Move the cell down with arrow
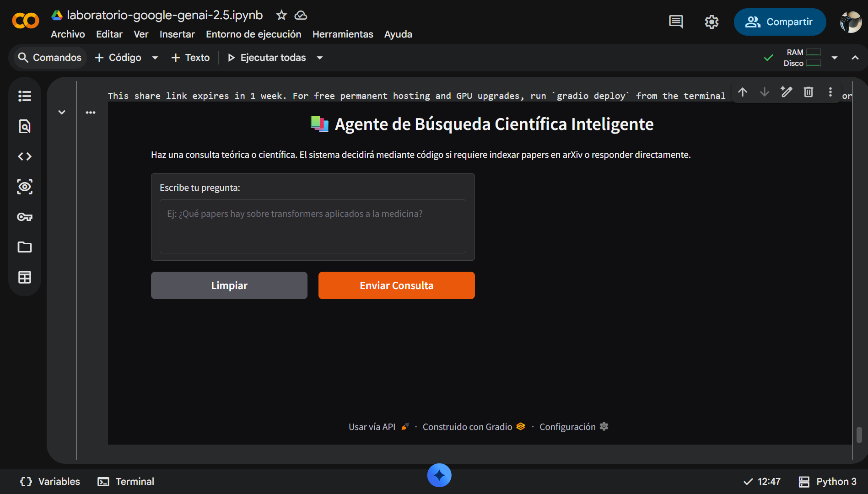Viewport: 868px width, 494px height. [765, 92]
